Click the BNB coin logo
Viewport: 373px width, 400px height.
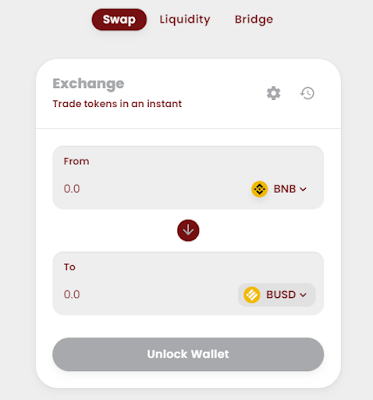[260, 189]
